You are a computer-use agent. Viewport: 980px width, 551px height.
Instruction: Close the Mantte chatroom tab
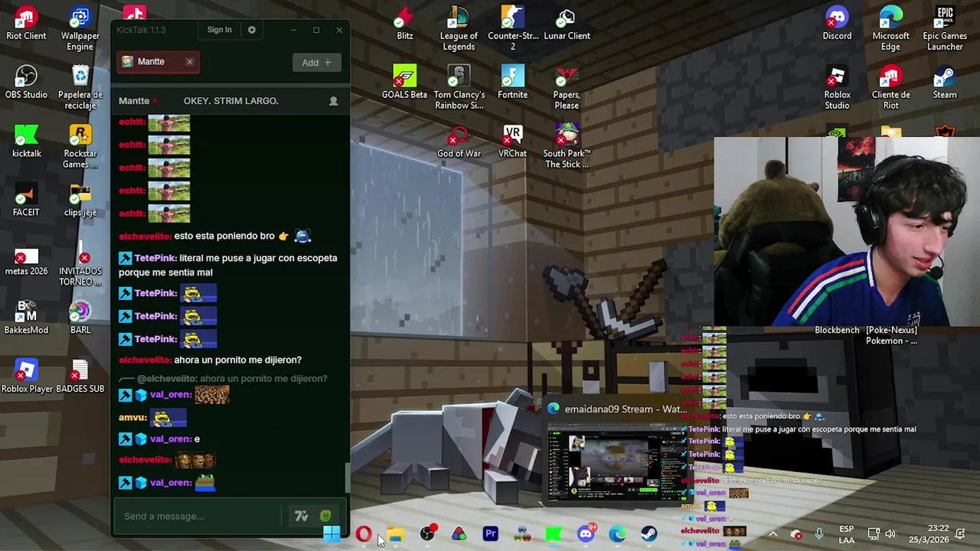(190, 62)
